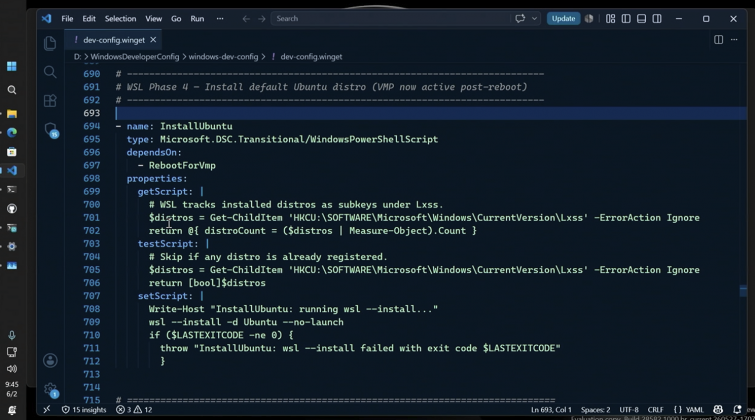Image resolution: width=755 pixels, height=420 pixels.
Task: Click the editor scrollbar marker
Action: tap(743, 290)
